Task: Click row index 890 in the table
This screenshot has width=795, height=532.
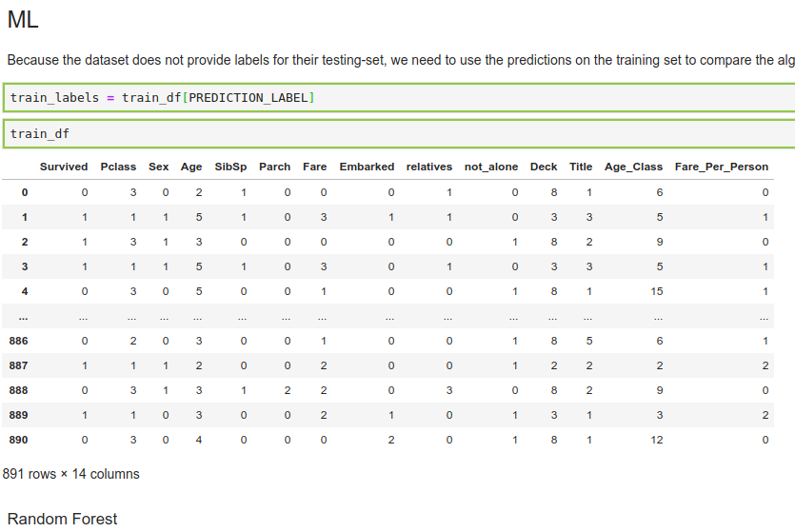Action: pyautogui.click(x=19, y=440)
